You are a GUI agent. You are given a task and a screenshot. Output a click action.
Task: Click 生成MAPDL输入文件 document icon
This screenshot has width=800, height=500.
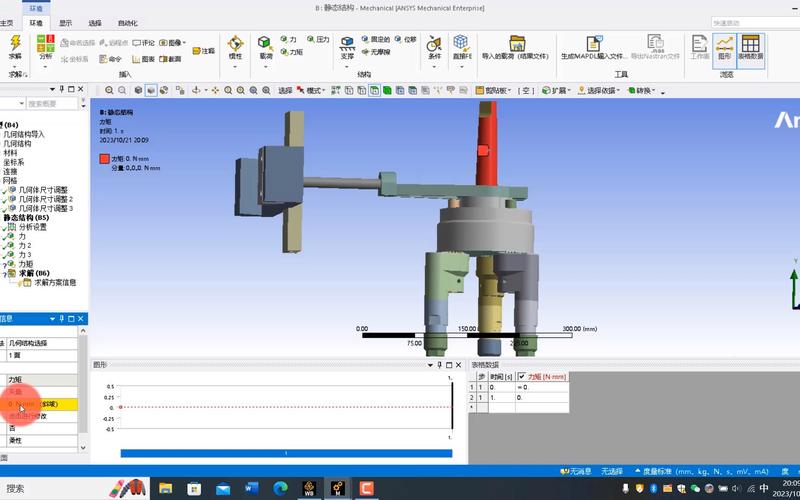(594, 43)
